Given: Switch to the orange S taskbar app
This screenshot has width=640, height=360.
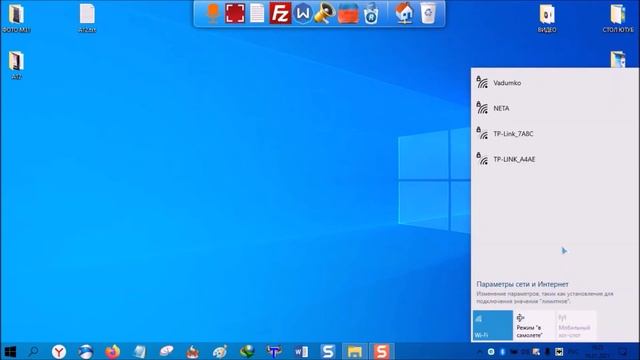Looking at the screenshot, I should click(x=382, y=351).
